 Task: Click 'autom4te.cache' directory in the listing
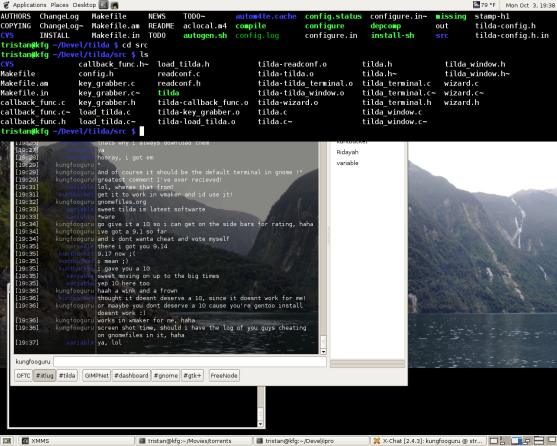pyautogui.click(x=266, y=16)
